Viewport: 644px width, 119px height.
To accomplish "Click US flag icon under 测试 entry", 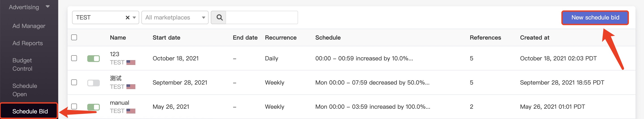I will click(131, 87).
